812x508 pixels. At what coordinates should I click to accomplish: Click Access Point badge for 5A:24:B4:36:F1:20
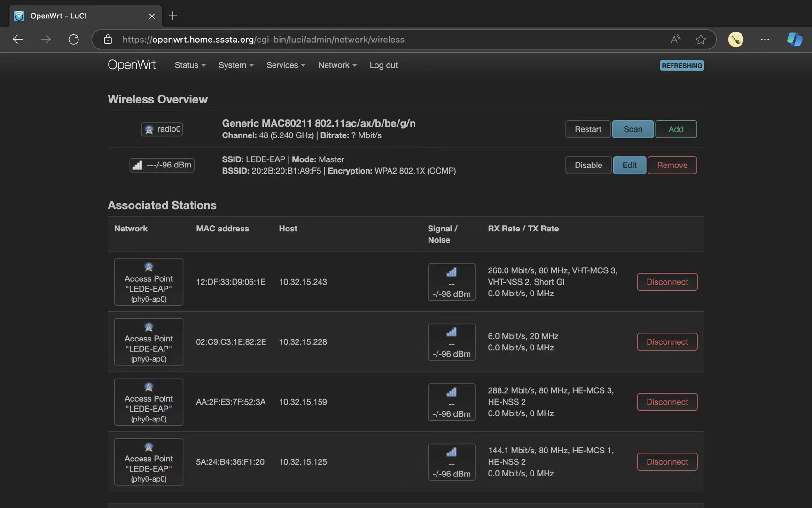[x=148, y=462]
